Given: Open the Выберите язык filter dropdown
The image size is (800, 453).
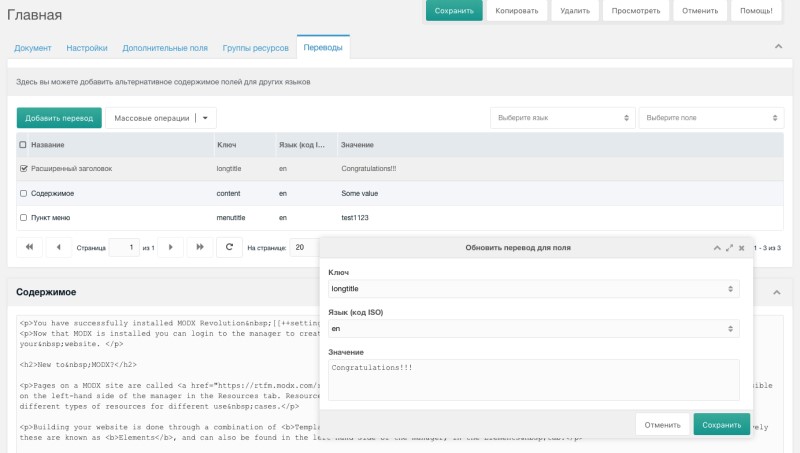Looking at the screenshot, I should [562, 118].
